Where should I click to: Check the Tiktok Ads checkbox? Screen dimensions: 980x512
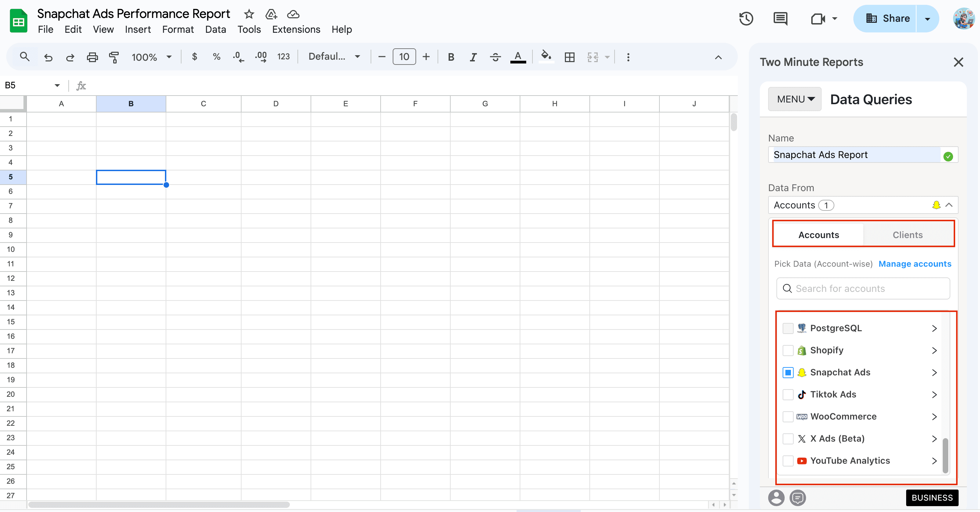788,394
